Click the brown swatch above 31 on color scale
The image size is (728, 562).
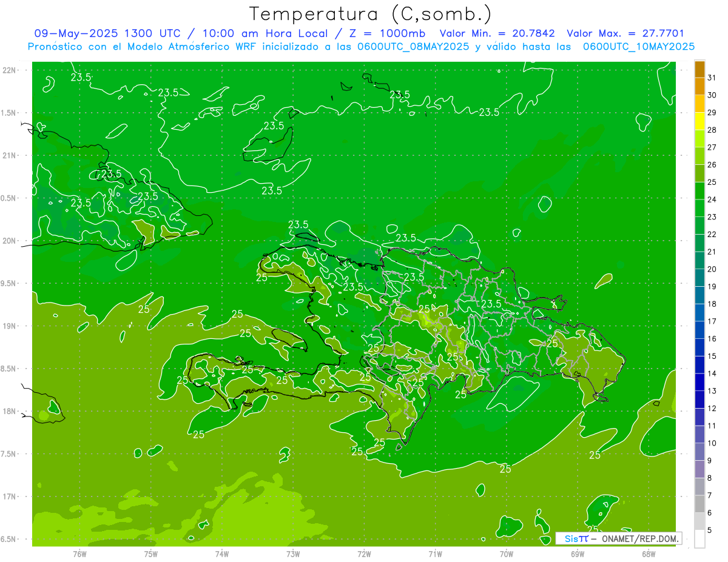coord(699,69)
